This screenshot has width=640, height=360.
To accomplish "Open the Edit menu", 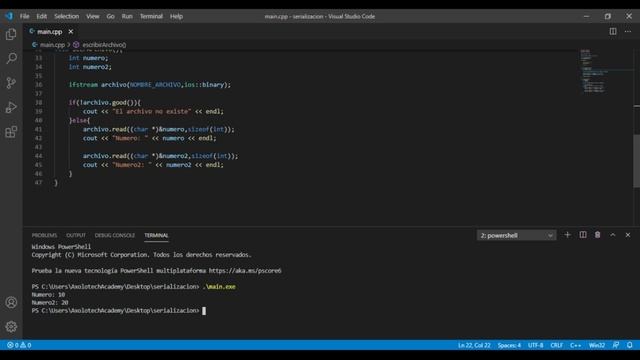I will 42,16.
